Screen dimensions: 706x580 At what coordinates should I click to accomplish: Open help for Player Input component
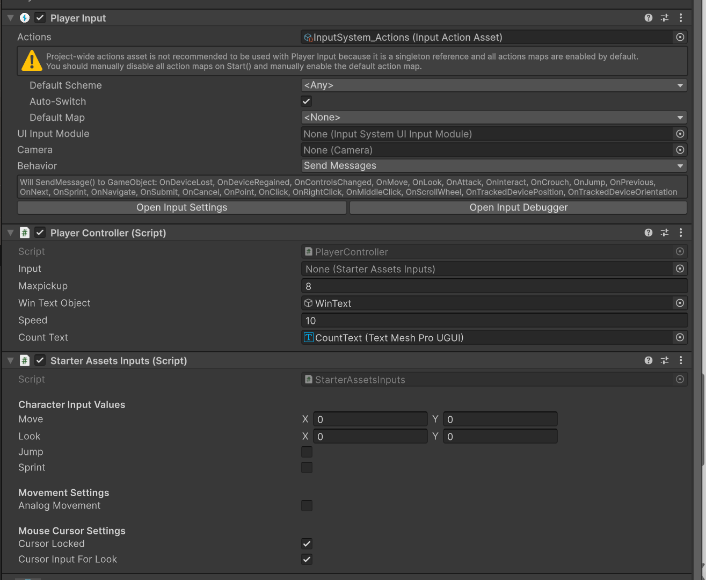coord(648,18)
